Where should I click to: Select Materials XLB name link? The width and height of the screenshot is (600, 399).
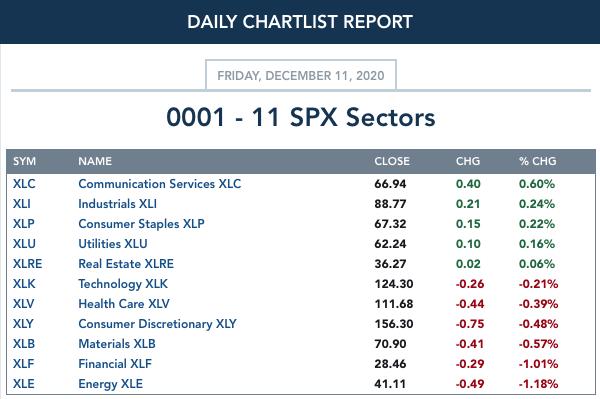pyautogui.click(x=117, y=344)
